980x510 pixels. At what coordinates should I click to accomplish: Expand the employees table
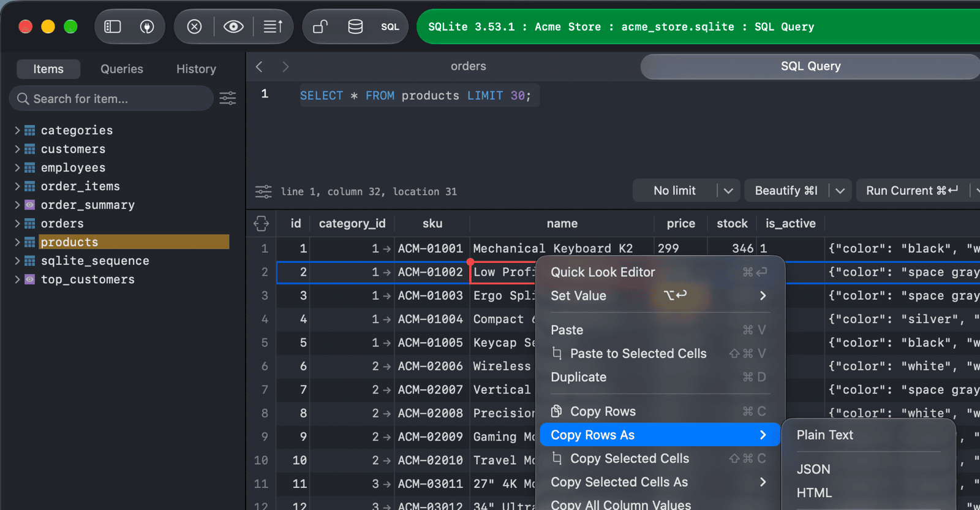click(17, 167)
